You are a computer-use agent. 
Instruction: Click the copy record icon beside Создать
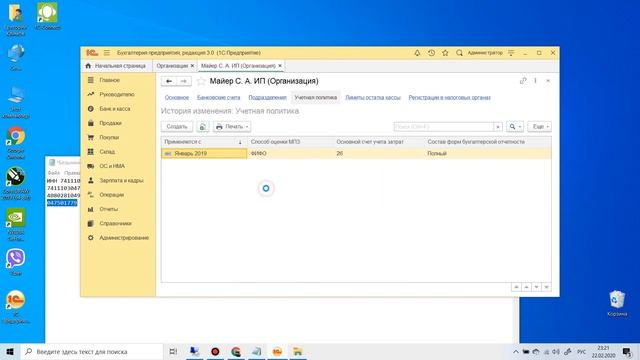pyautogui.click(x=203, y=127)
